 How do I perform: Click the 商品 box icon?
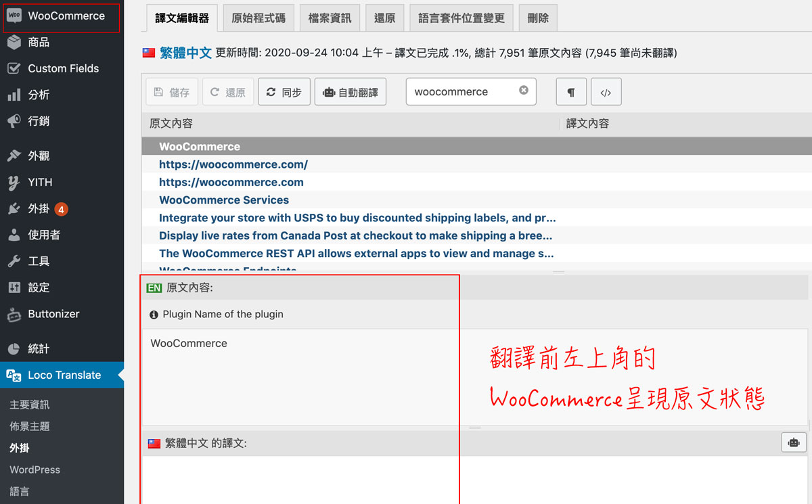click(14, 42)
